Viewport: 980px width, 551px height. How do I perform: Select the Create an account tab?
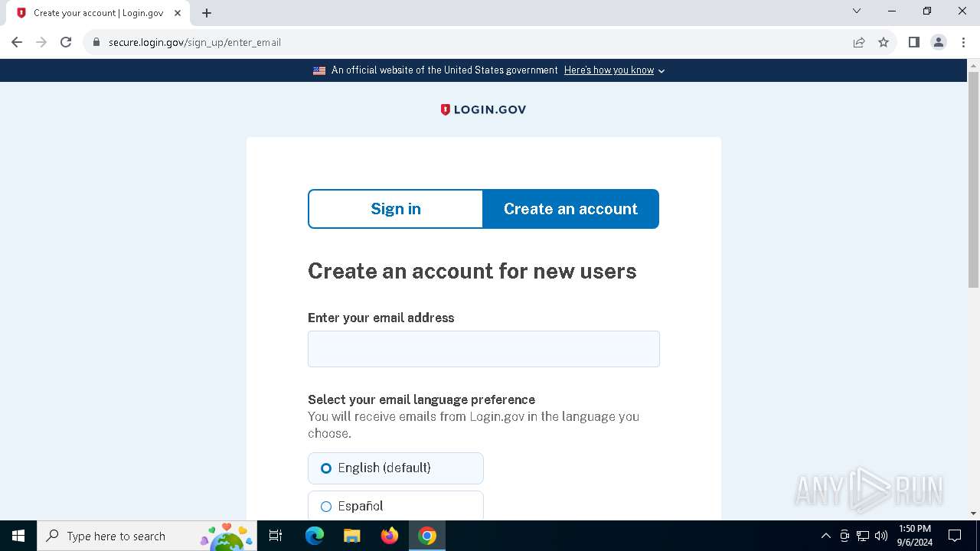[x=570, y=209]
